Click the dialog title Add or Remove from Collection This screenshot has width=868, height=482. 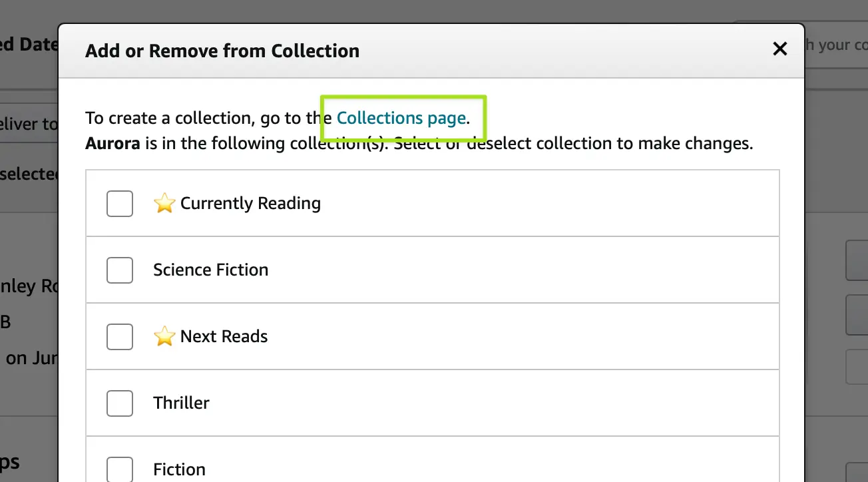coord(222,51)
